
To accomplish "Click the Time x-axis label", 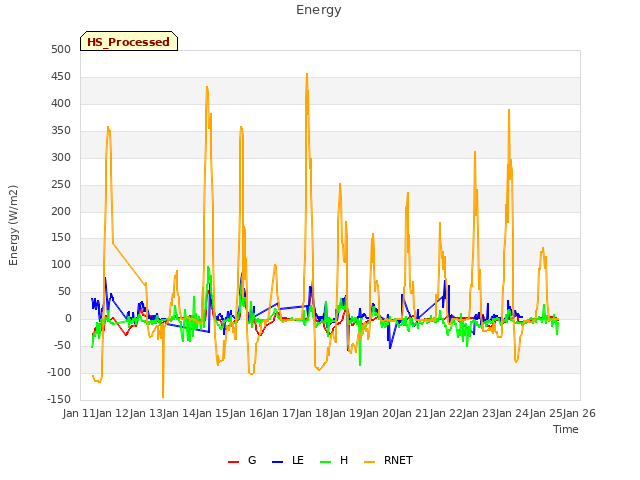I will pos(566,429).
